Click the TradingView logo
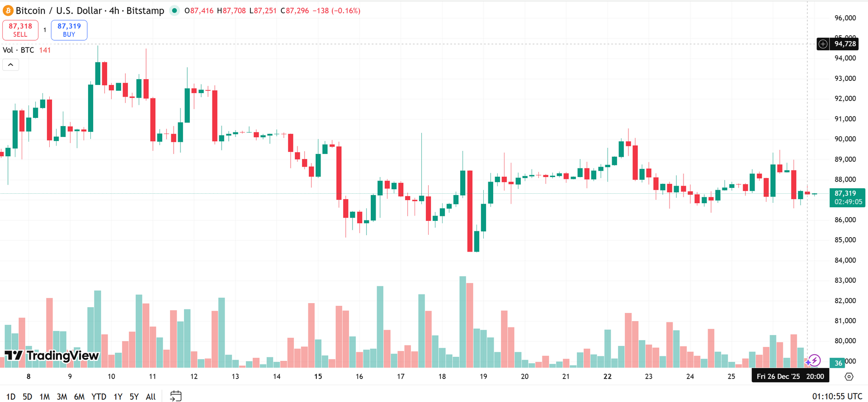 52,355
